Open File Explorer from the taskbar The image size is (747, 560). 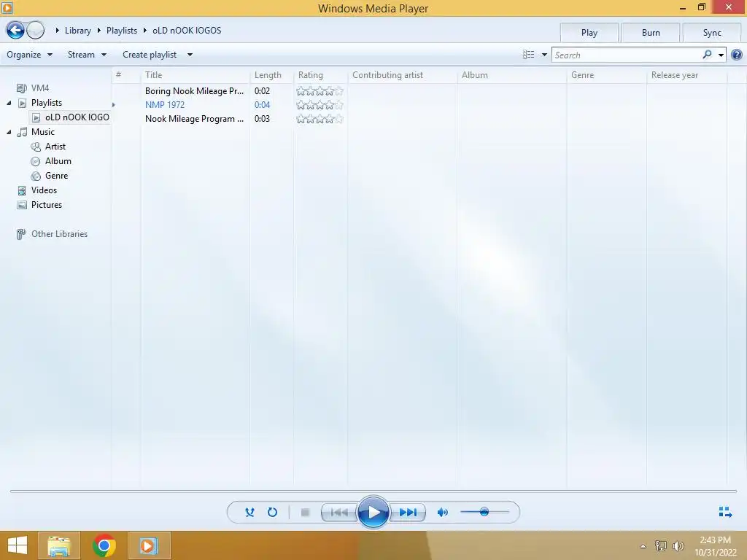point(59,545)
